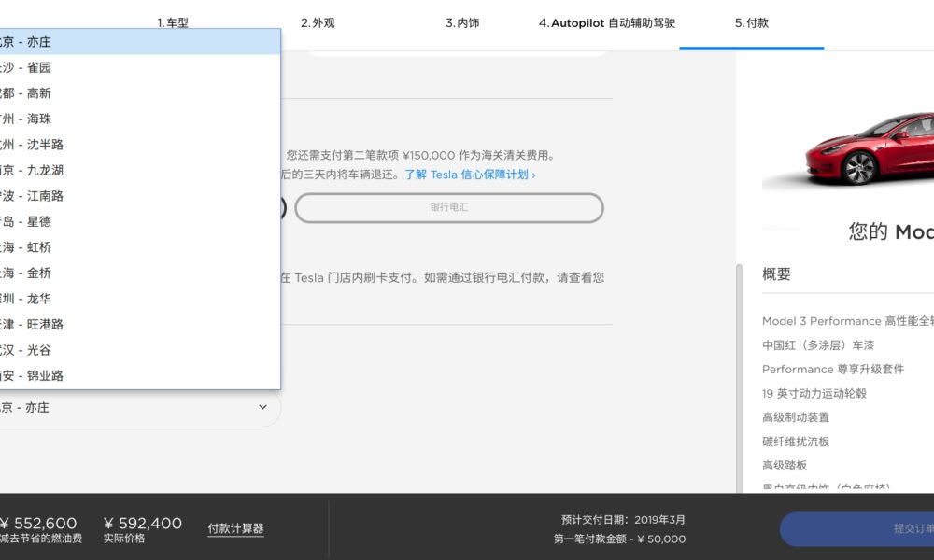Collapse the delivery location selector via its chevron
This screenshot has height=560, width=934.
point(262,407)
